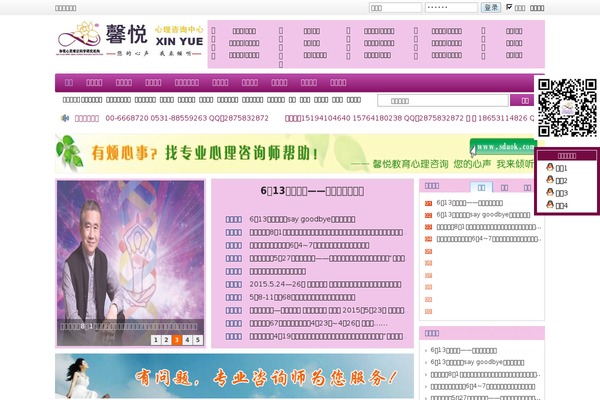
Task: Open center list article containing '67' and '4 23'
Action: pos(318,323)
